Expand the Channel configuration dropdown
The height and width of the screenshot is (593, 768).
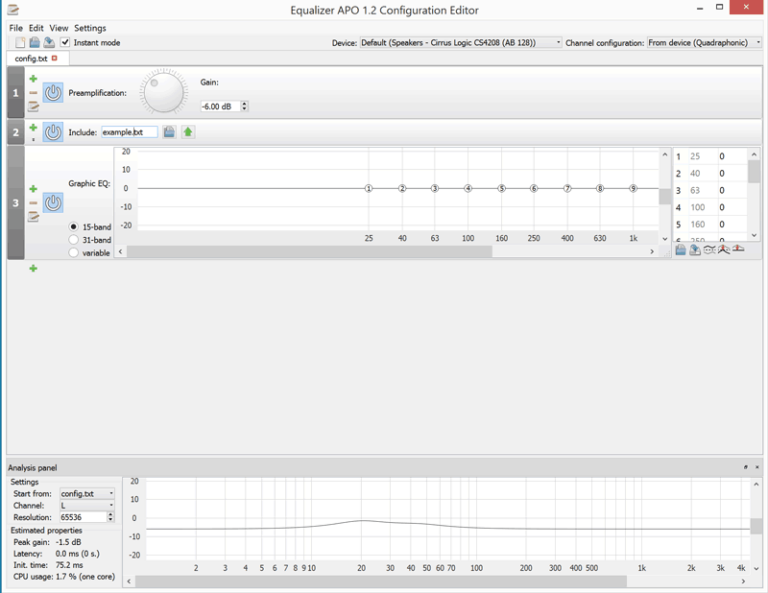pos(703,43)
